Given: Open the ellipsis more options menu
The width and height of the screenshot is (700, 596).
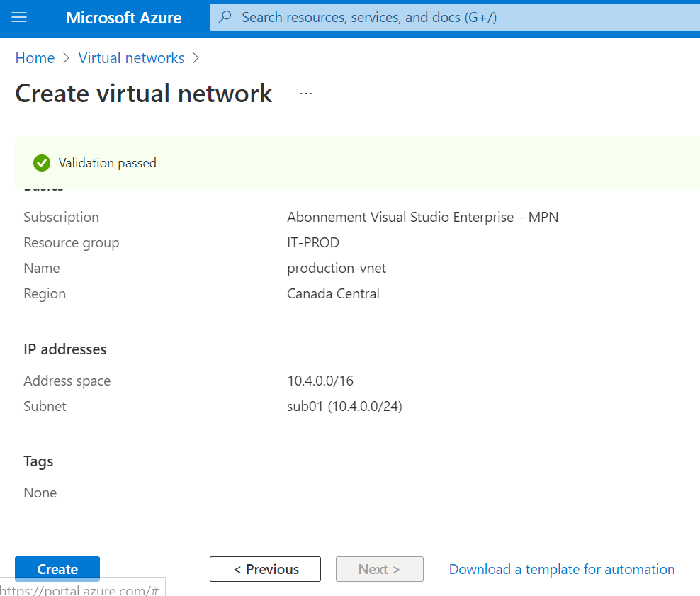Looking at the screenshot, I should (x=306, y=94).
